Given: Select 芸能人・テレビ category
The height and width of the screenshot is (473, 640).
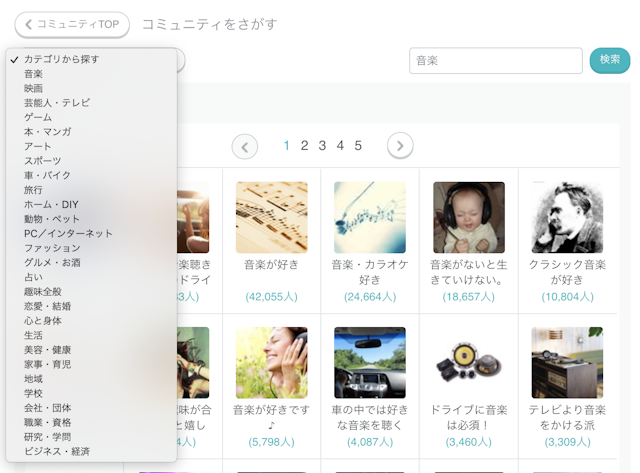Looking at the screenshot, I should point(91,103).
